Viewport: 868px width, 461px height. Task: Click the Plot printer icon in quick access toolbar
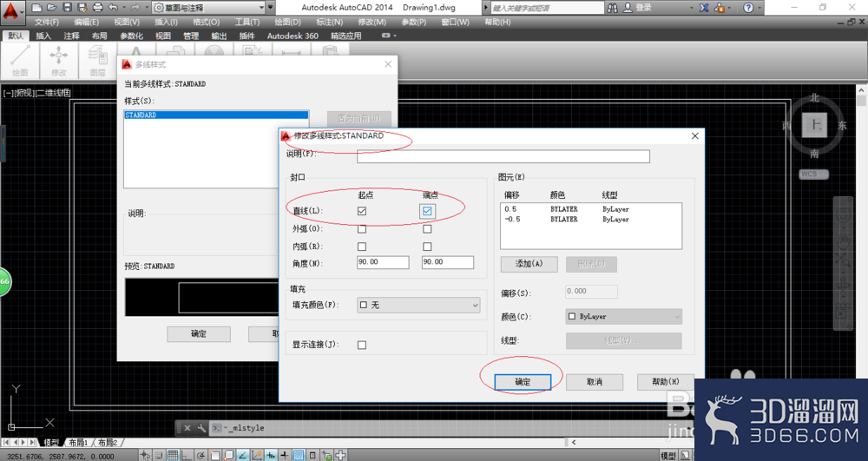(98, 8)
